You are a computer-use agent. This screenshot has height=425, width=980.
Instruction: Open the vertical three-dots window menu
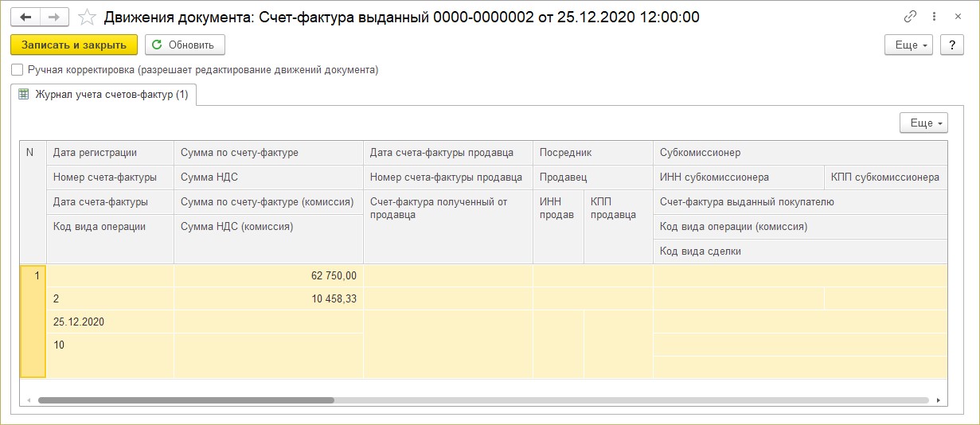933,17
